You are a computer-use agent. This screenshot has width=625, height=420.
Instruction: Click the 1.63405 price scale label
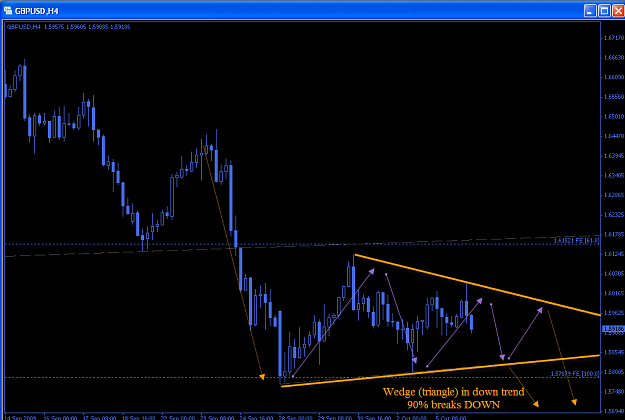click(x=614, y=175)
